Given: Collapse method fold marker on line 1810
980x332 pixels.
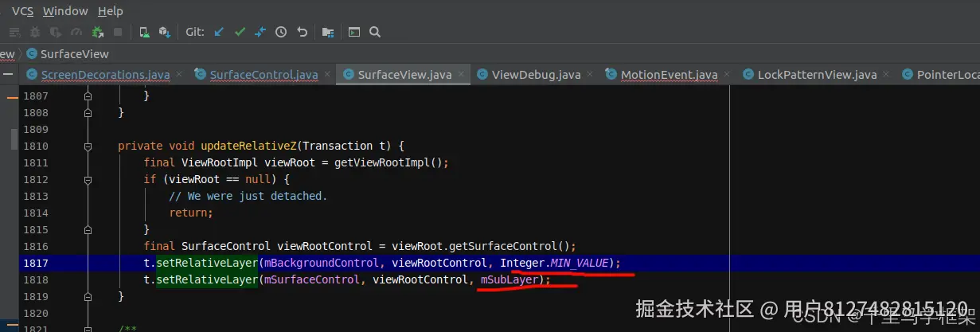Looking at the screenshot, I should coord(88,146).
